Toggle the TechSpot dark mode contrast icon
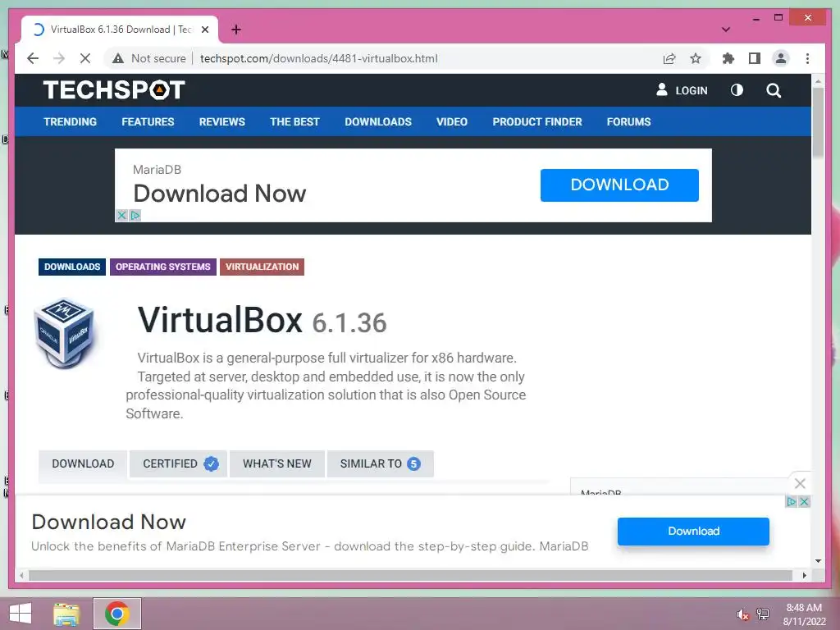Screen dimensions: 840x630 point(737,90)
